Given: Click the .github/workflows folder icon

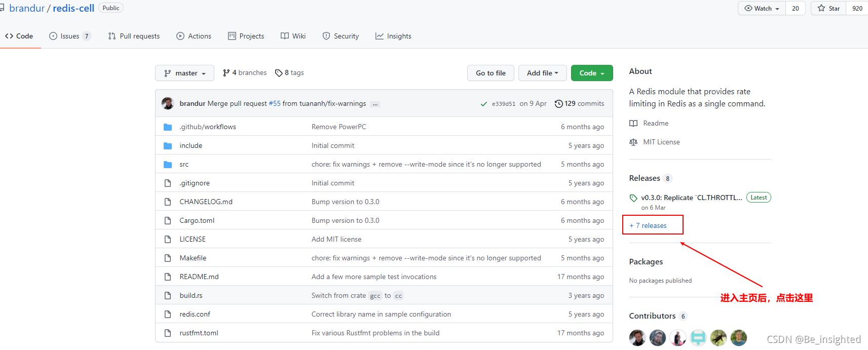Looking at the screenshot, I should click(168, 127).
